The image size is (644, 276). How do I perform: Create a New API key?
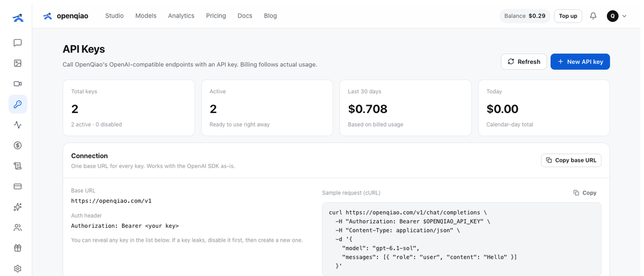pyautogui.click(x=580, y=62)
